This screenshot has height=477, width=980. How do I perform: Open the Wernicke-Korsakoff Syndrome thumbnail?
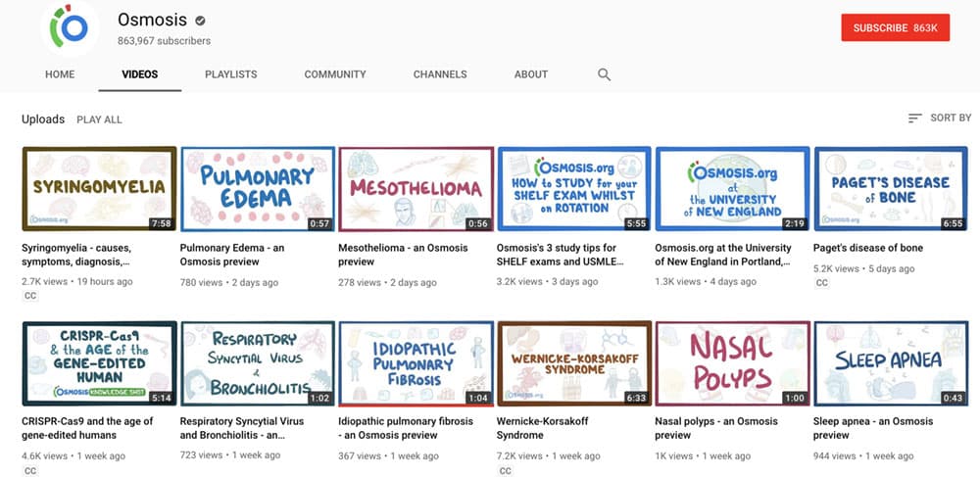coord(574,363)
